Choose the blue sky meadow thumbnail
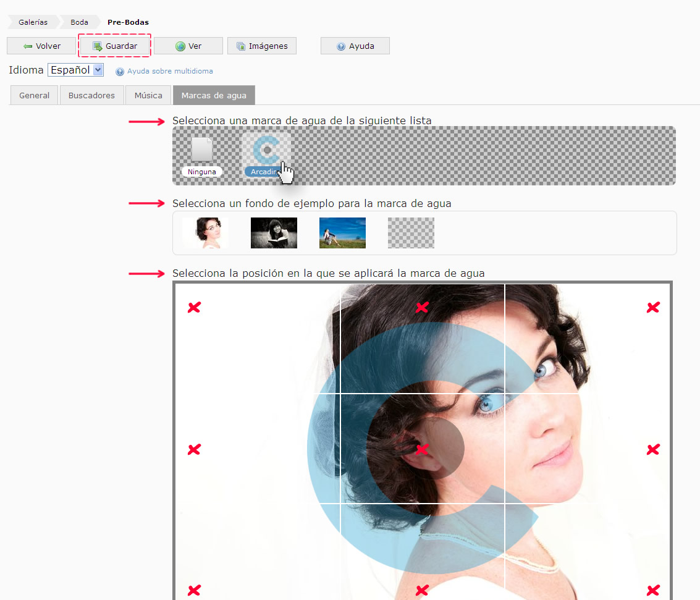 pos(342,233)
